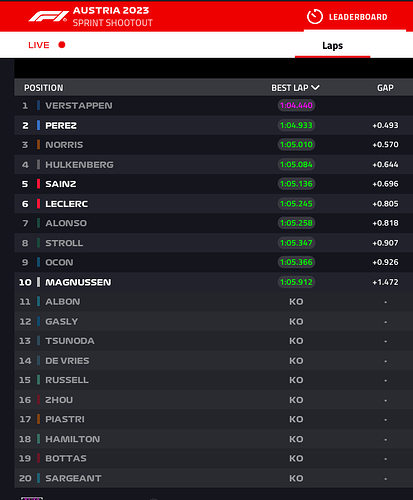Click Ocon's +0.926 gap value
Screen dimensions: 413x500
385,262
